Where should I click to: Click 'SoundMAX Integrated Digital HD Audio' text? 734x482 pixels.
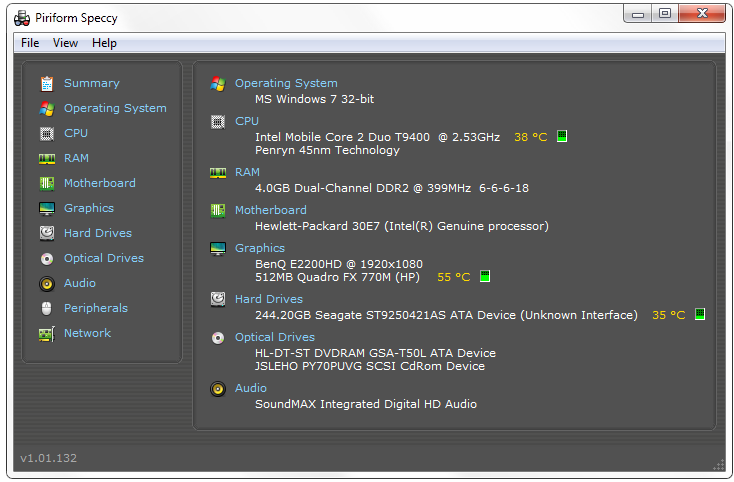tap(366, 404)
